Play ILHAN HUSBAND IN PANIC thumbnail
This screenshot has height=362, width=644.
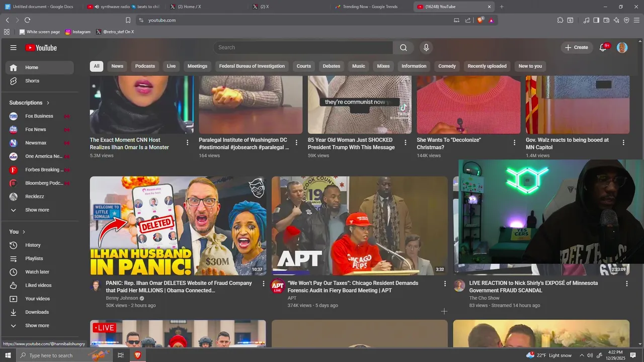[178, 226]
